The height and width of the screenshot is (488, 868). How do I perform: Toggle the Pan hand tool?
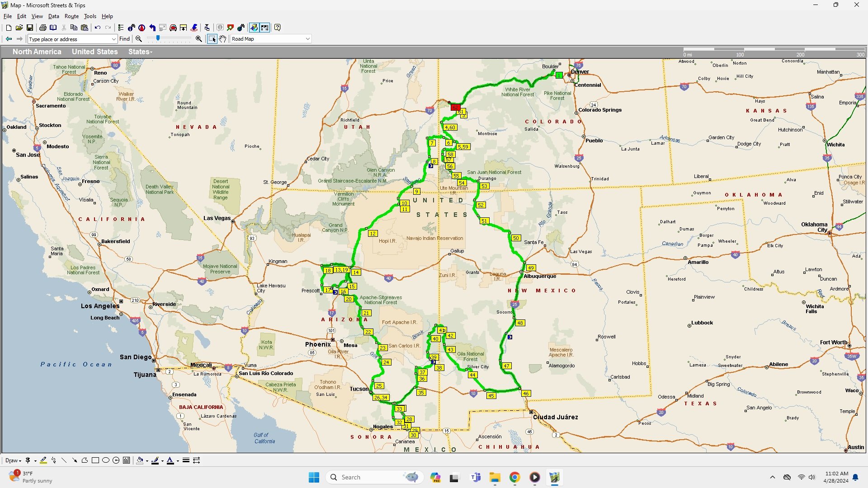pos(223,39)
